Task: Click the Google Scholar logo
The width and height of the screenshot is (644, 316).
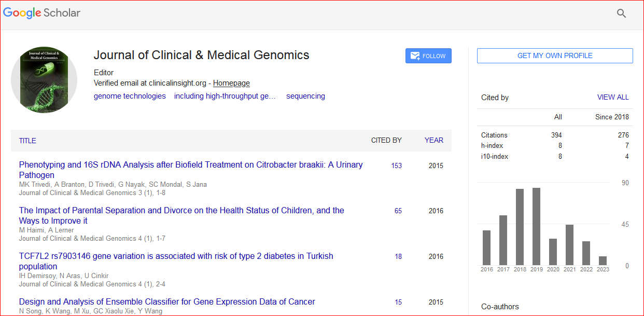Action: point(41,13)
